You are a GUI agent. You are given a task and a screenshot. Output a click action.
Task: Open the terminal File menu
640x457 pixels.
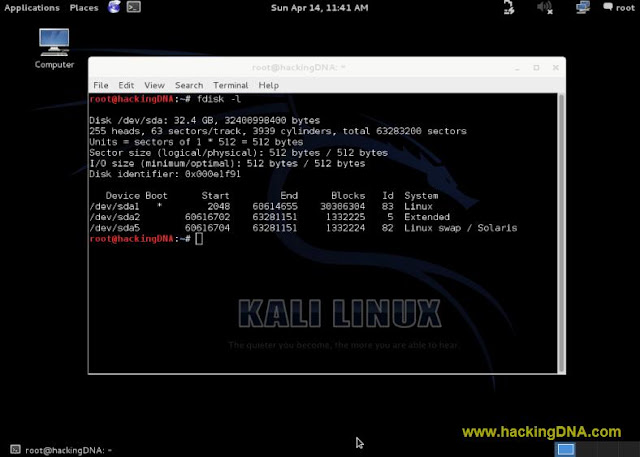(x=101, y=85)
